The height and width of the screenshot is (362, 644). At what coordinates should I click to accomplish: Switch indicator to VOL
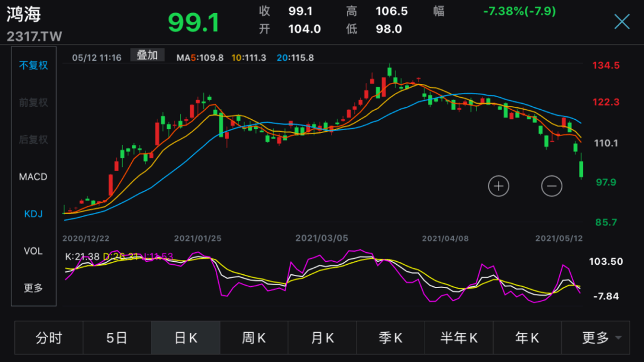[33, 251]
